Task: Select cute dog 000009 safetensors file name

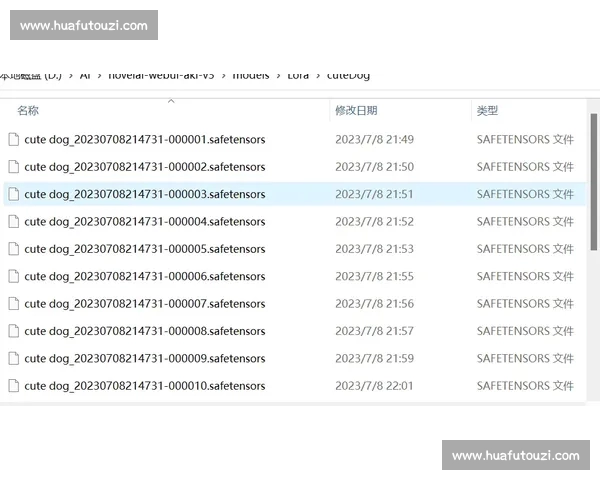Action: [144, 358]
